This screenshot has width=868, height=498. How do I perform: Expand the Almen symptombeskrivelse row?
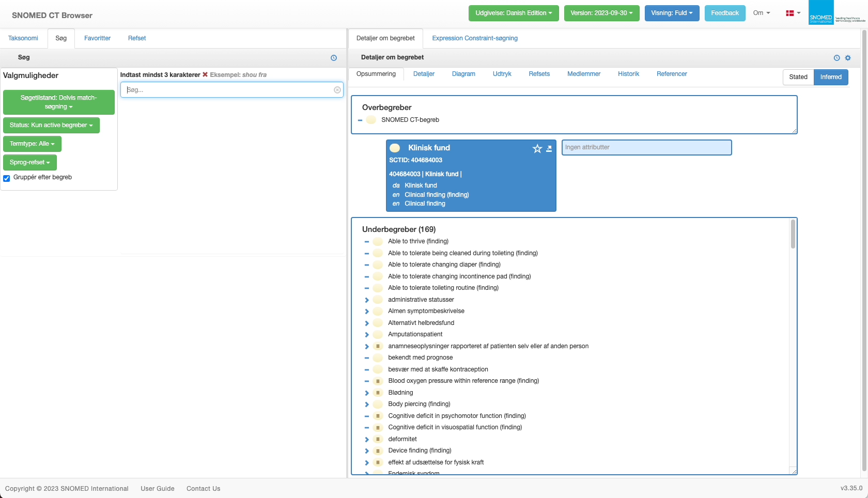pos(367,312)
